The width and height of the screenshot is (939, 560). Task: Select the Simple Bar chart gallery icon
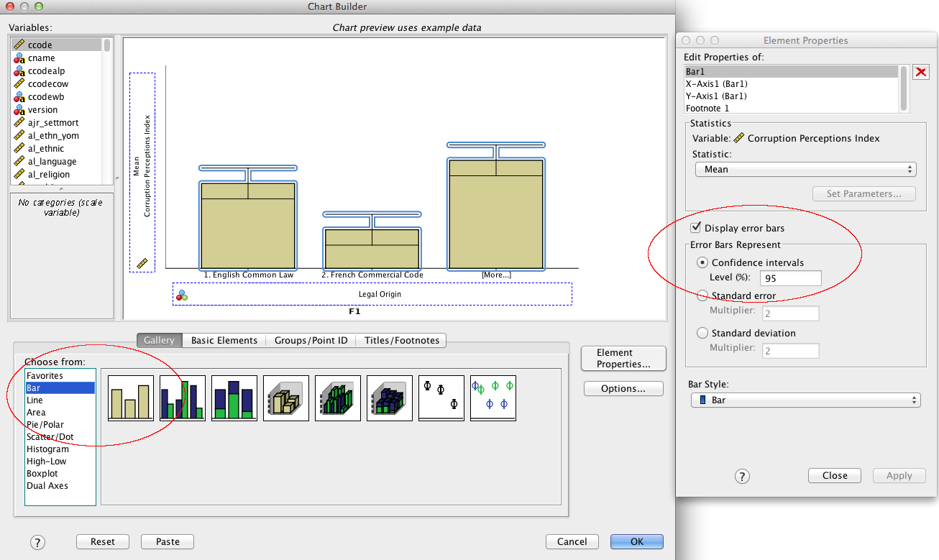click(131, 398)
